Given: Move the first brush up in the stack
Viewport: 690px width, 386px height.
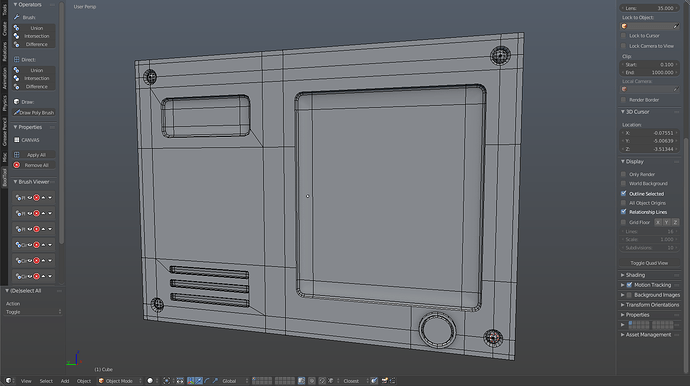Looking at the screenshot, I should (43, 198).
